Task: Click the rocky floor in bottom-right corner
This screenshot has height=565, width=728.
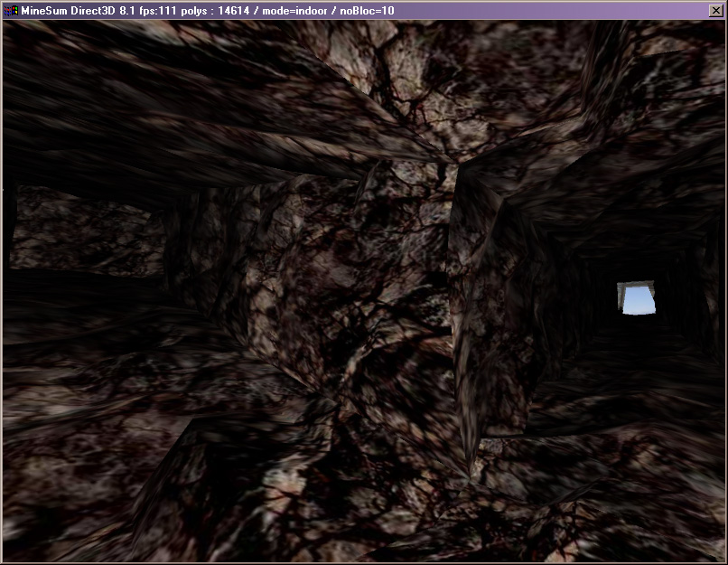Action: point(650,506)
